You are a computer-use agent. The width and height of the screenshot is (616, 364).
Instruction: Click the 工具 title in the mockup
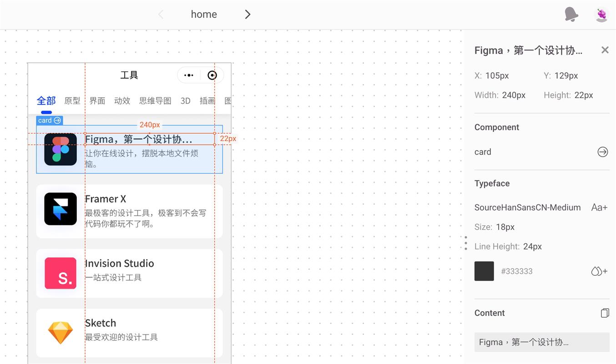point(129,76)
